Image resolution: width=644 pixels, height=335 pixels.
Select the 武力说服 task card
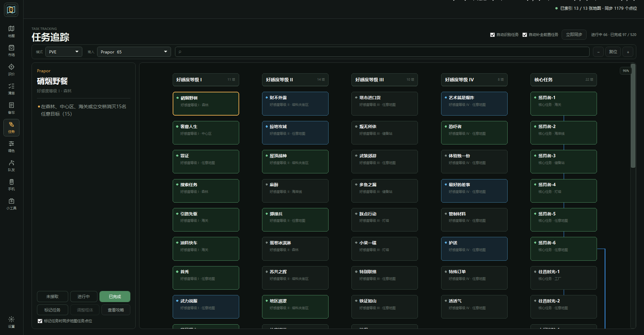click(x=206, y=307)
